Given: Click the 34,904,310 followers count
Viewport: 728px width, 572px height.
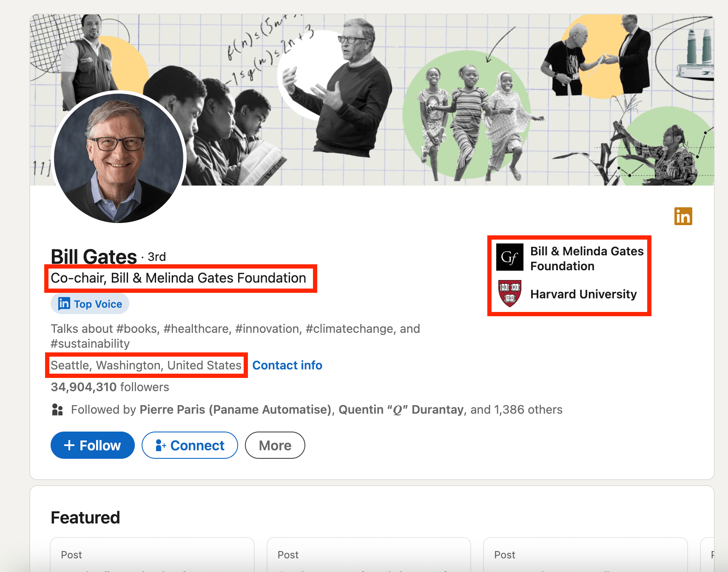Looking at the screenshot, I should pos(110,387).
